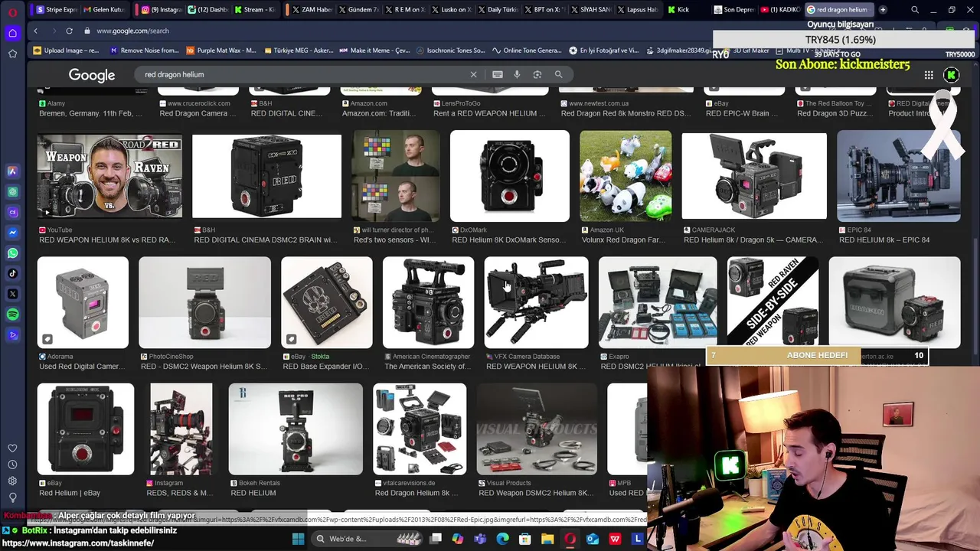
Task: Open the 'Online Tone Generator' bookmark
Action: (527, 51)
